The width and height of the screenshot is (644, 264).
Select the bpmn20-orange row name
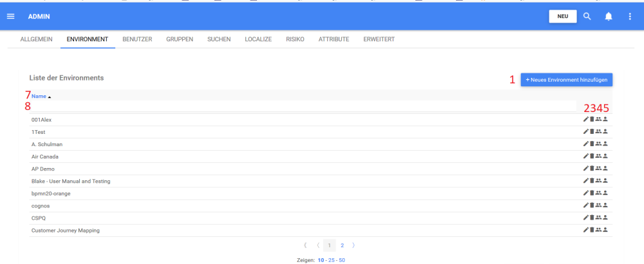51,193
